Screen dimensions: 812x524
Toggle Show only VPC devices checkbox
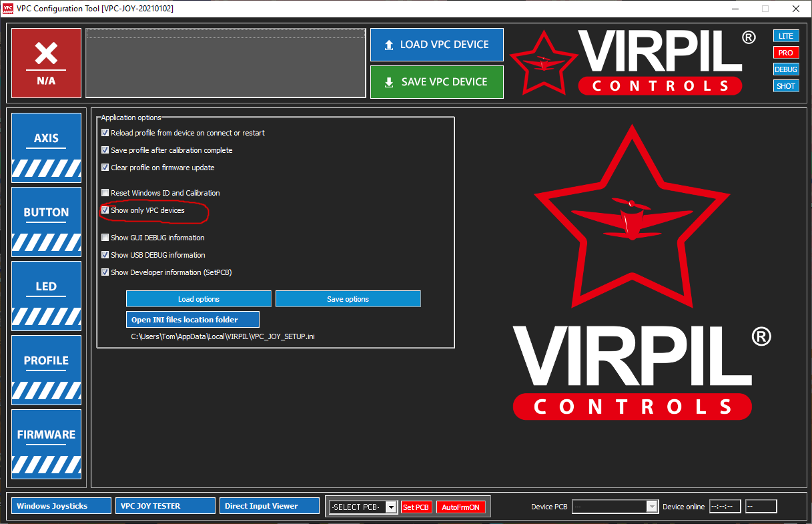(x=105, y=210)
